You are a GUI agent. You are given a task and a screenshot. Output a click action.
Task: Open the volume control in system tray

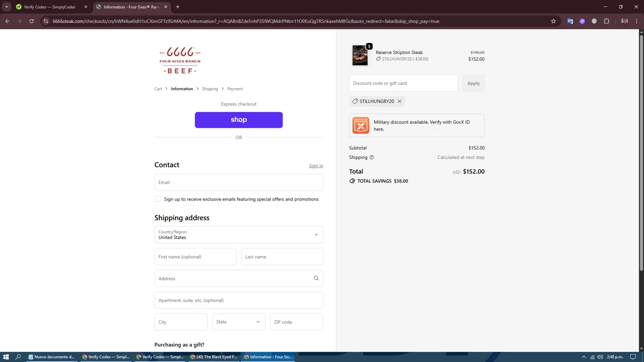(600, 357)
